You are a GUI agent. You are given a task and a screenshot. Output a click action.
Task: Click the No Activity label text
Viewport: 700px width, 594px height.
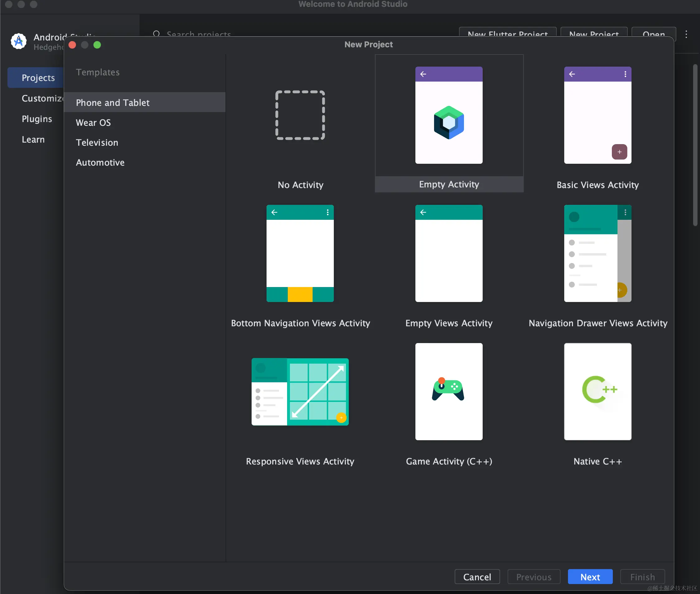pos(300,185)
